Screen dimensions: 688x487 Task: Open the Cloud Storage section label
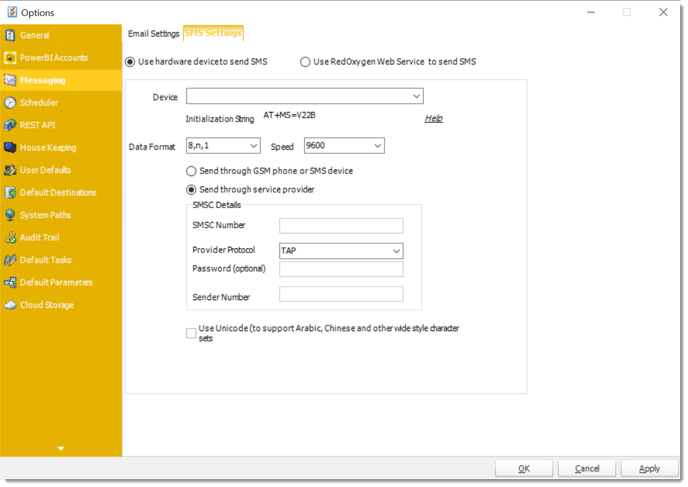[x=47, y=305]
